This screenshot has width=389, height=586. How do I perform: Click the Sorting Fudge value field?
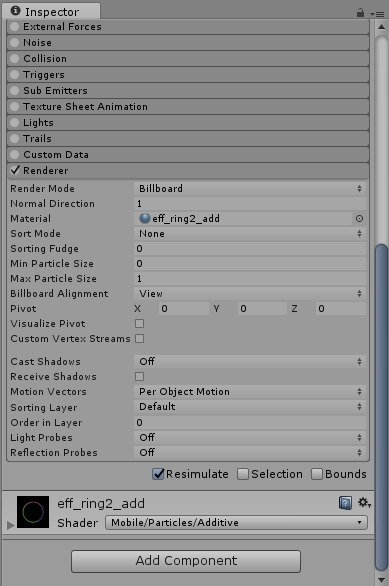(x=250, y=249)
